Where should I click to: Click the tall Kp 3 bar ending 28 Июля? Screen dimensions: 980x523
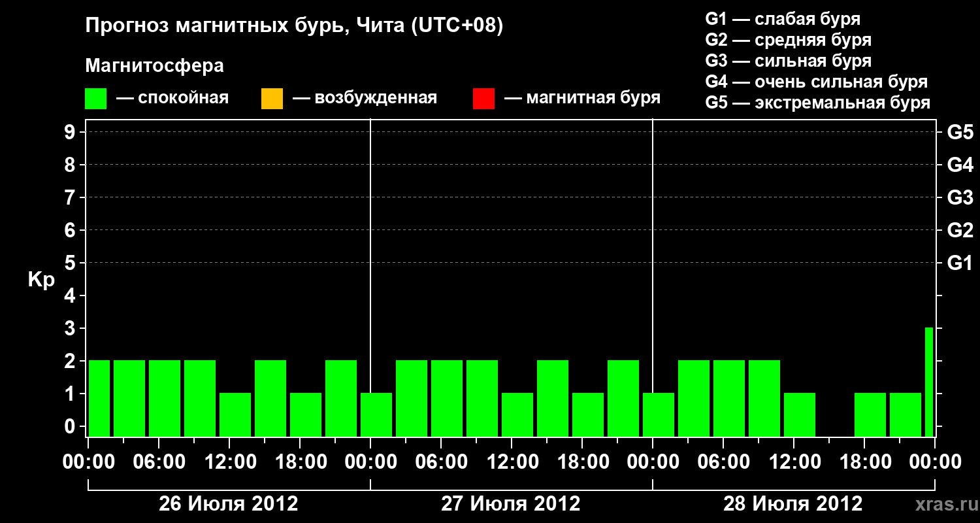click(929, 382)
